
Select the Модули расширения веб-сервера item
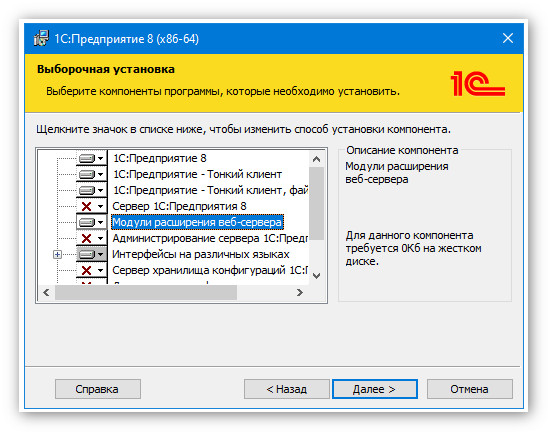[197, 222]
